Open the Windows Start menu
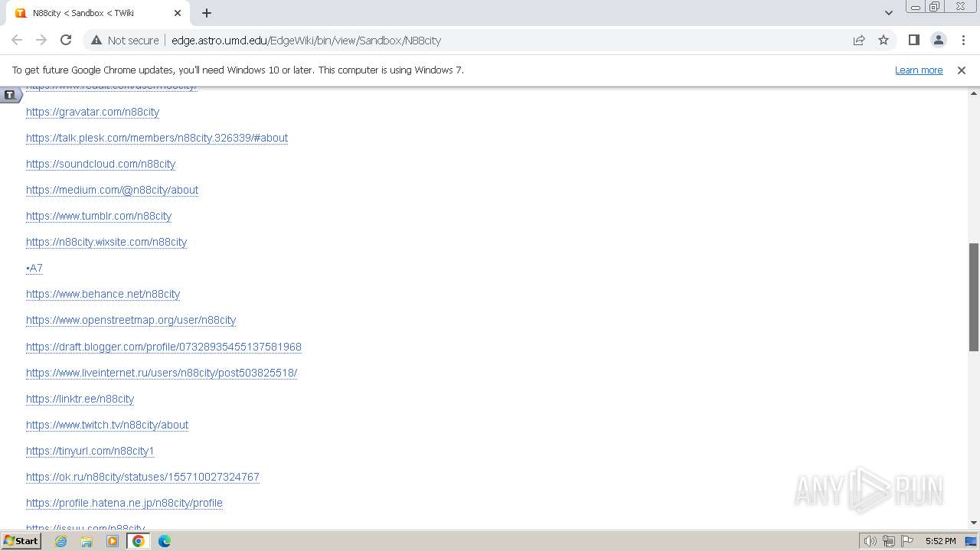This screenshot has width=980, height=551. coord(21,540)
